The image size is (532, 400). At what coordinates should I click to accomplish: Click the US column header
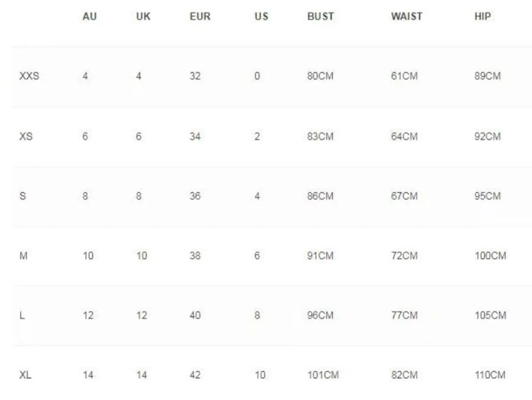point(261,17)
